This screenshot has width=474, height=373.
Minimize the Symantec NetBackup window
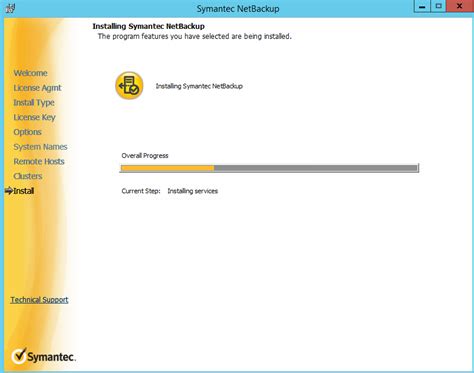pyautogui.click(x=422, y=6)
